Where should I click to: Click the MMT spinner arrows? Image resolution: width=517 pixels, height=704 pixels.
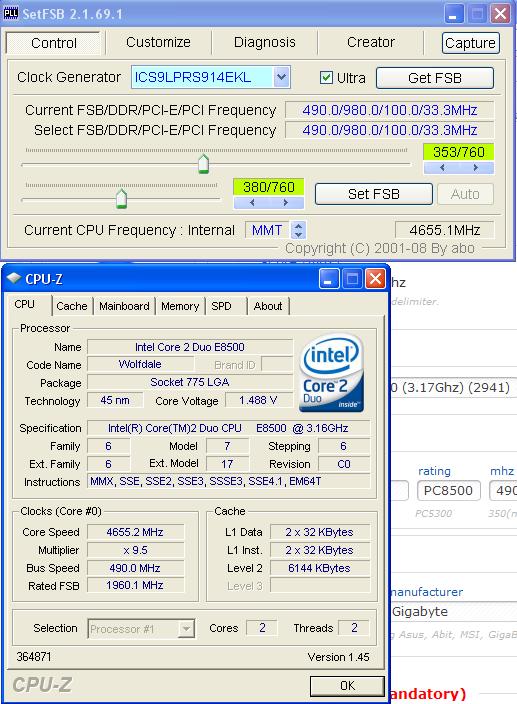pyautogui.click(x=298, y=230)
